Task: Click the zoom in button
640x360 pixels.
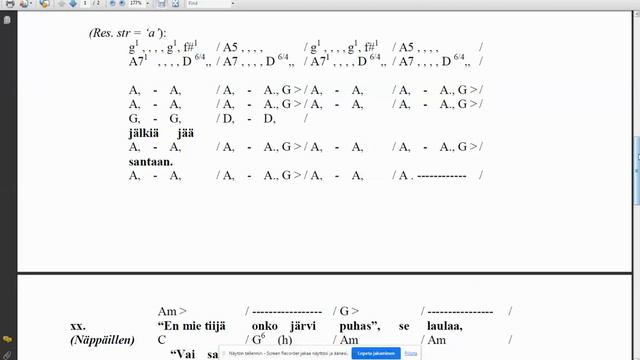Action: tap(122, 3)
